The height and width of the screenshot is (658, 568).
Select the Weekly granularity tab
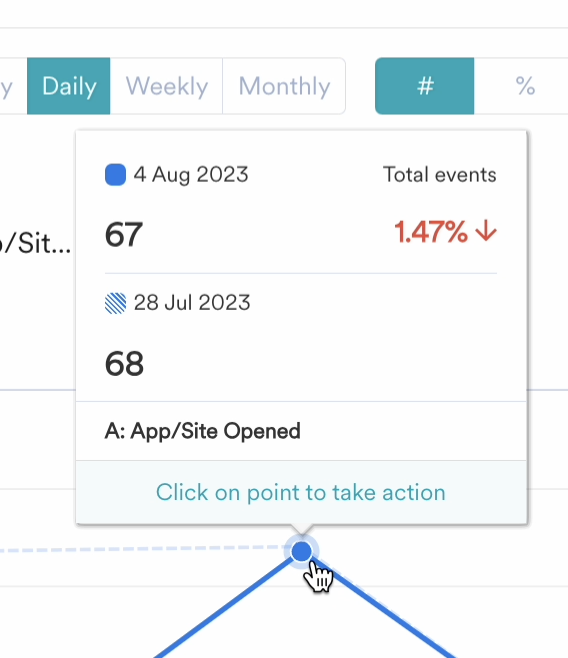[x=167, y=86]
